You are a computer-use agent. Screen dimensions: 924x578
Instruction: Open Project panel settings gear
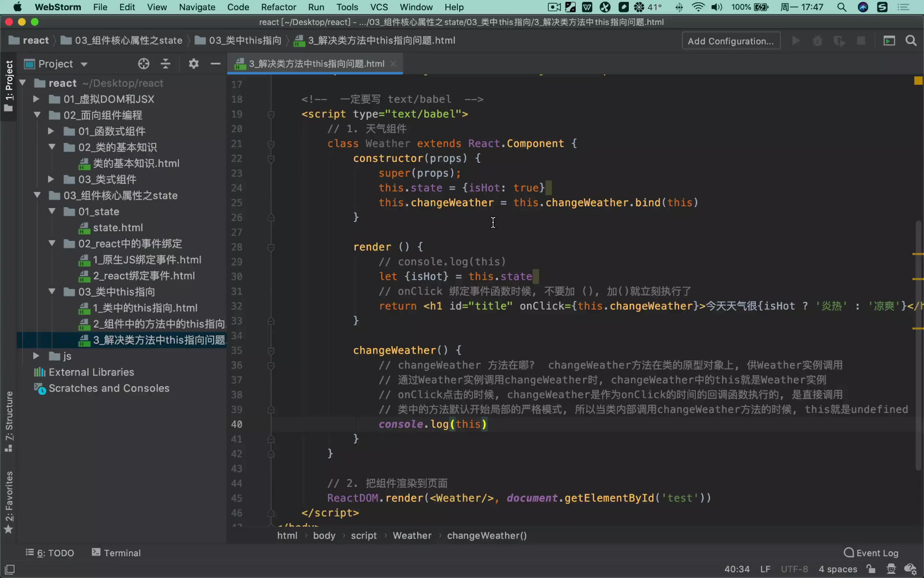(x=194, y=64)
